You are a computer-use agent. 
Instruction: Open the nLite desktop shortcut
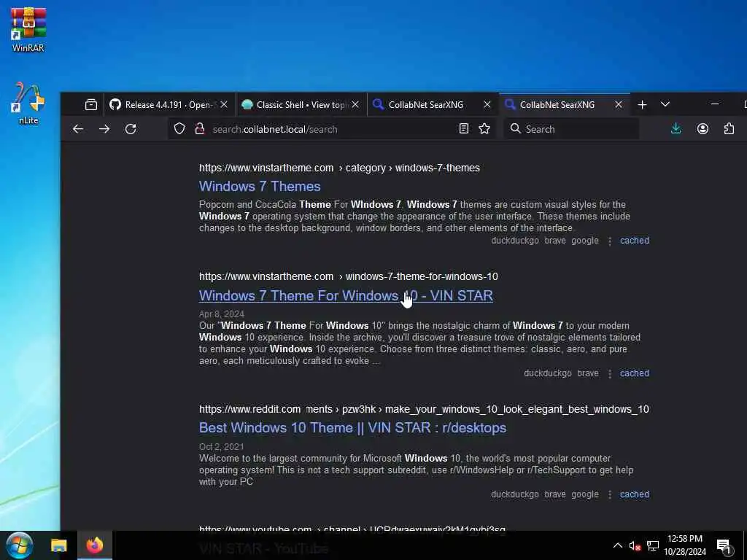pyautogui.click(x=28, y=104)
